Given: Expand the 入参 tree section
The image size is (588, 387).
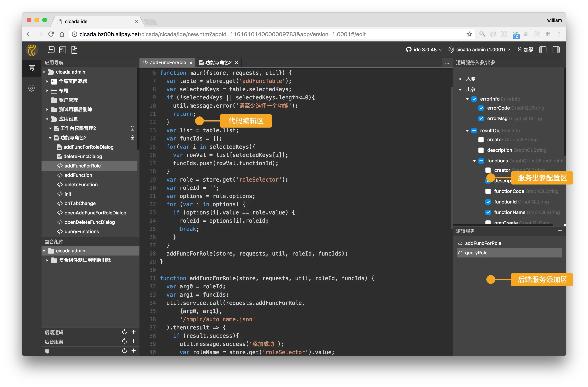Looking at the screenshot, I should click(460, 79).
